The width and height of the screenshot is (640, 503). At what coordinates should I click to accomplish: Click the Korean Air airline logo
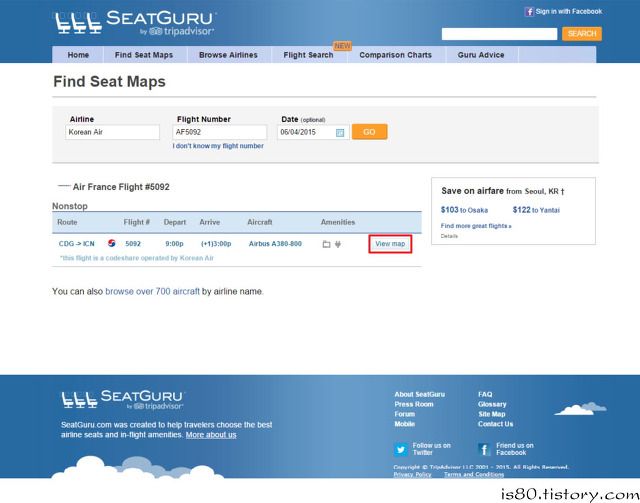(111, 243)
